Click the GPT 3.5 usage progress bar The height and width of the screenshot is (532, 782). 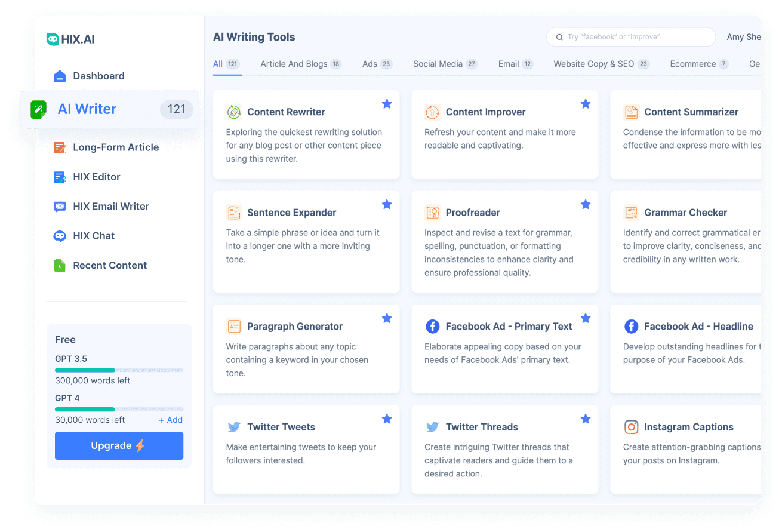click(x=119, y=370)
